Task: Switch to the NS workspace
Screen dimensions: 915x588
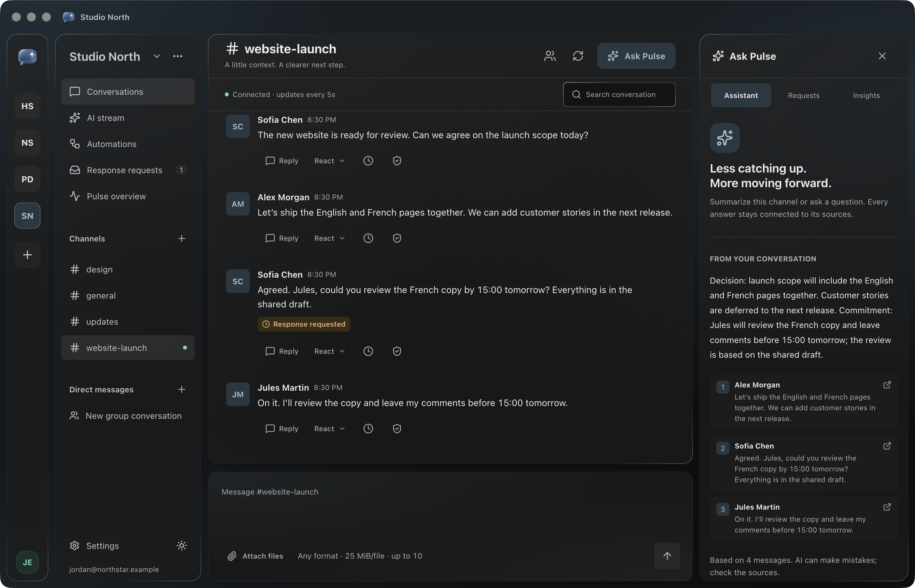Action: tap(27, 143)
